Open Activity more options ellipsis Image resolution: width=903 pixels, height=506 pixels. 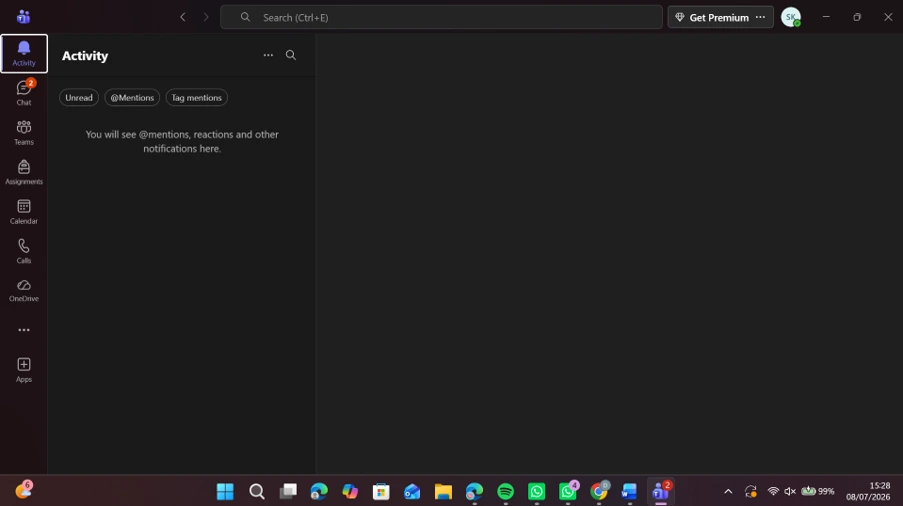point(268,55)
